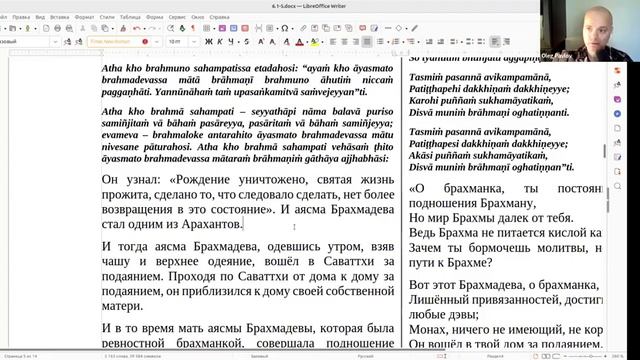Click the Clone Formatting brush icon
Screen dimensions: 640x360
point(123,28)
